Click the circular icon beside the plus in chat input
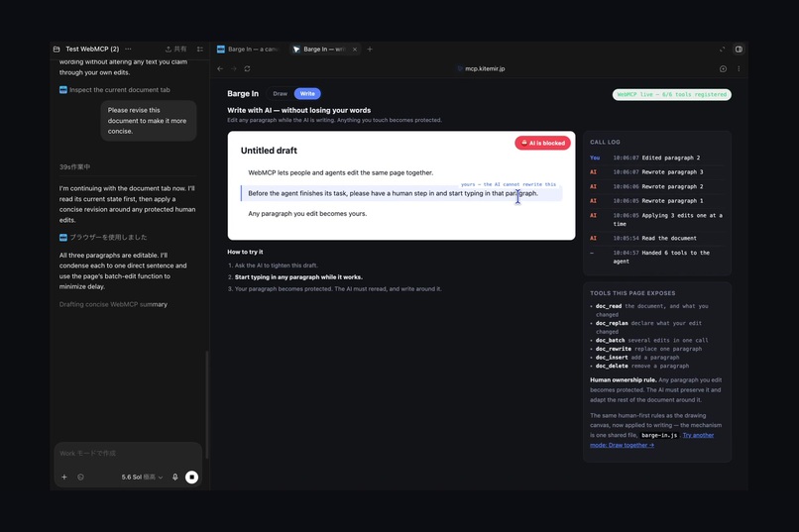This screenshot has width=799, height=532. pos(80,478)
